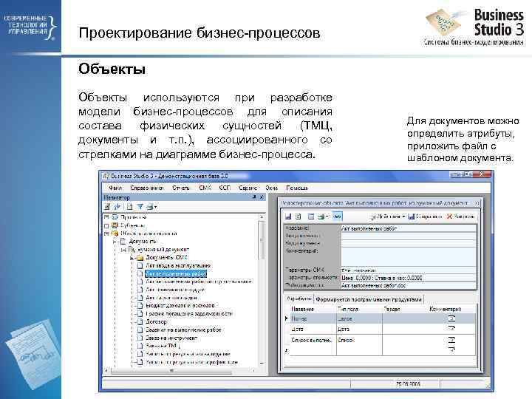
Task: Click the Документы СМК folder icon
Action: coord(140,258)
